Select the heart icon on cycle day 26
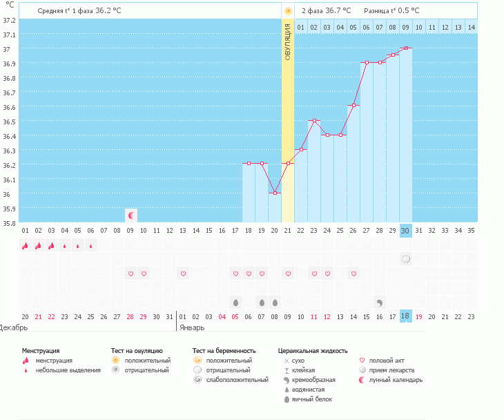Image resolution: width=504 pixels, height=420 pixels. click(x=353, y=274)
